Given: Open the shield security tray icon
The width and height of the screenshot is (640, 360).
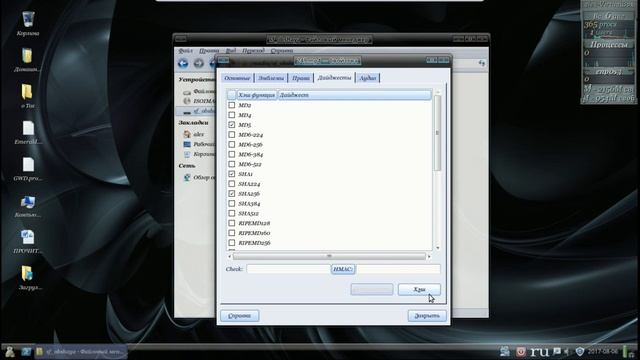Looking at the screenshot, I should click(x=580, y=351).
